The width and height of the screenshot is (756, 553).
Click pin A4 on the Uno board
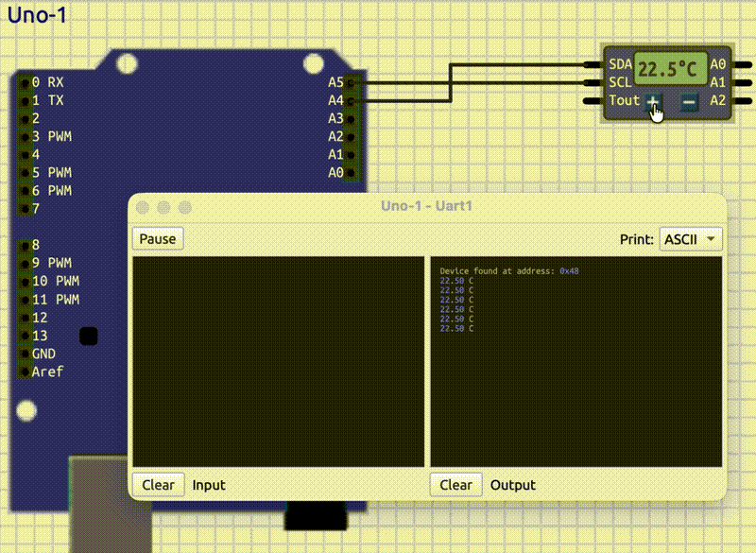(350, 101)
